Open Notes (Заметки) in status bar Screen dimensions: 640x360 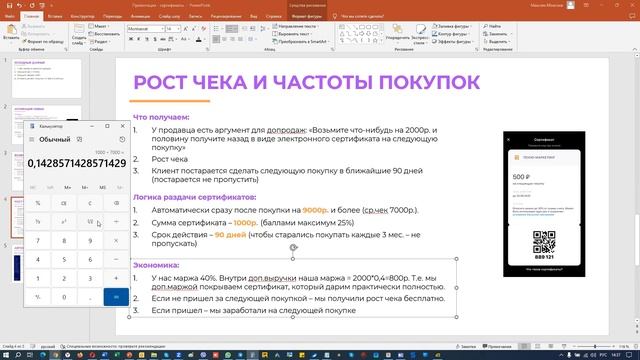466,346
